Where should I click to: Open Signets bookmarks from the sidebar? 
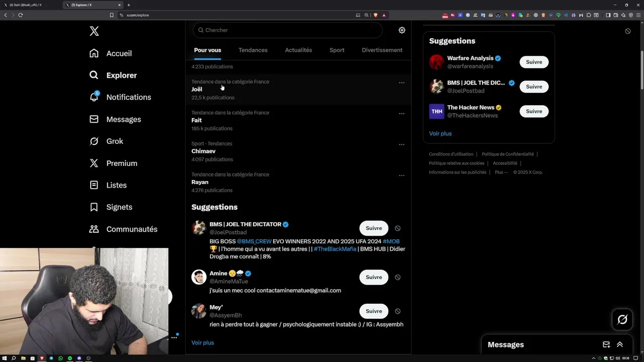111,207
